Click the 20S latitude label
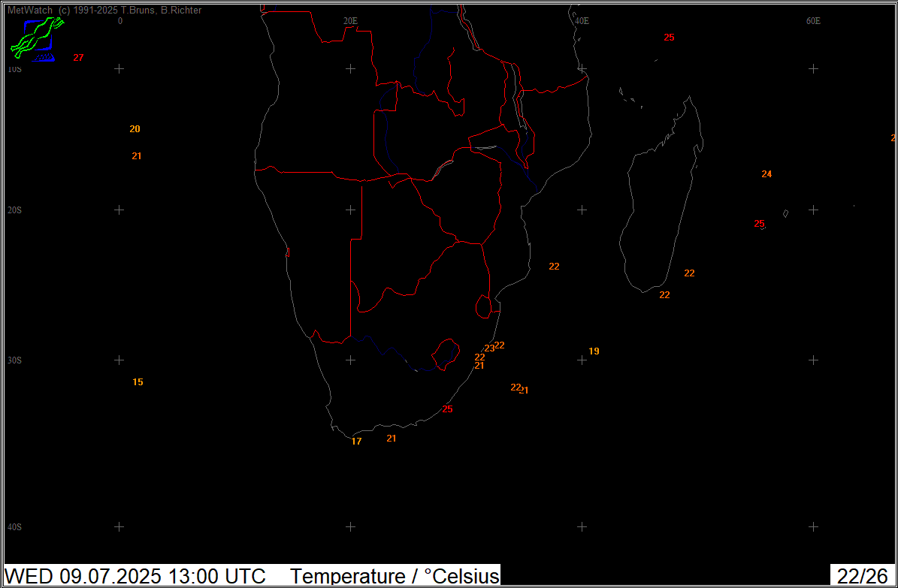 coord(14,210)
